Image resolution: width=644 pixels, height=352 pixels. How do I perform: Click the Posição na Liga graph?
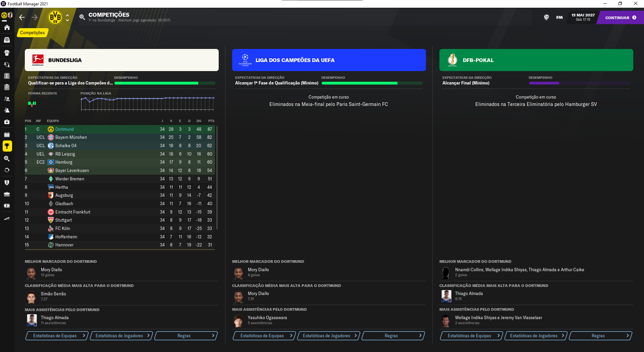click(x=148, y=104)
